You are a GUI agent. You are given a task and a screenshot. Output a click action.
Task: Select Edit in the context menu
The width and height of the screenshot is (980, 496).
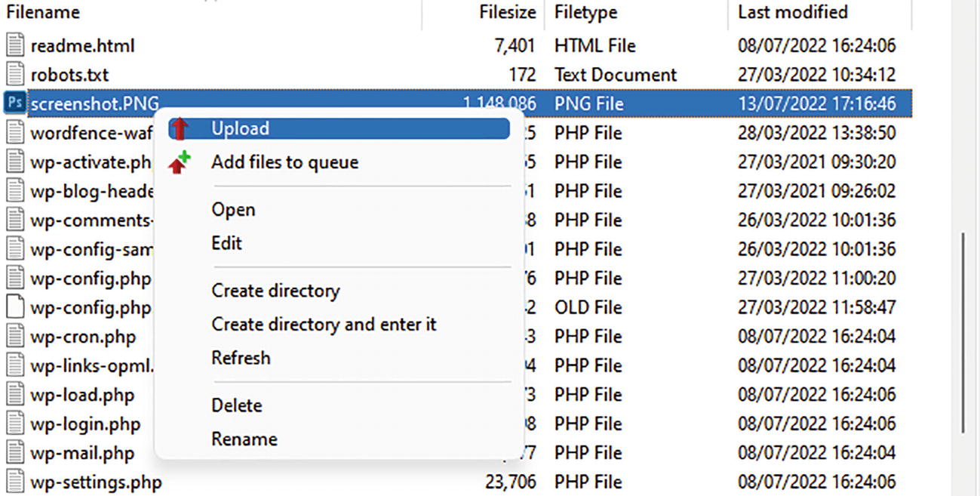[226, 243]
